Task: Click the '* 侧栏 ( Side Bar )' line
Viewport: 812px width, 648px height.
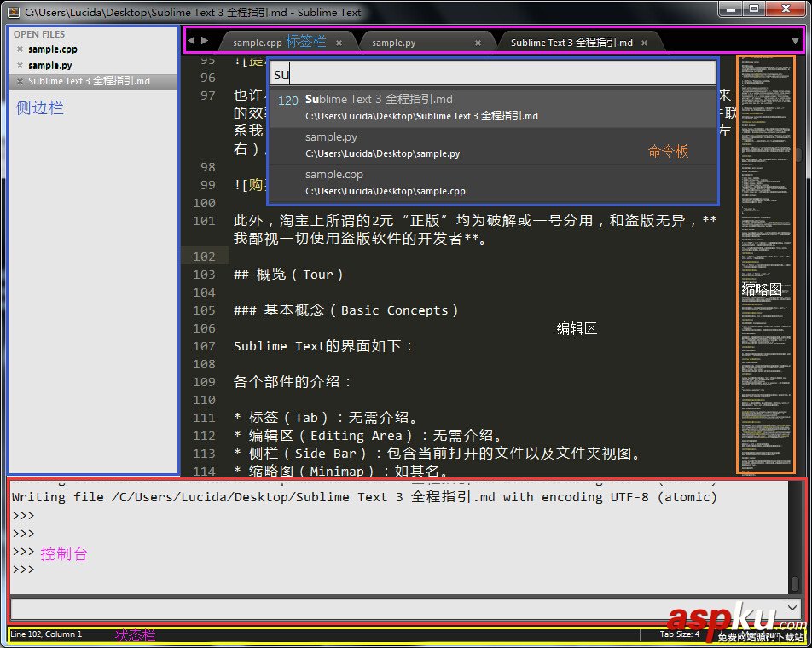Action: [438, 454]
